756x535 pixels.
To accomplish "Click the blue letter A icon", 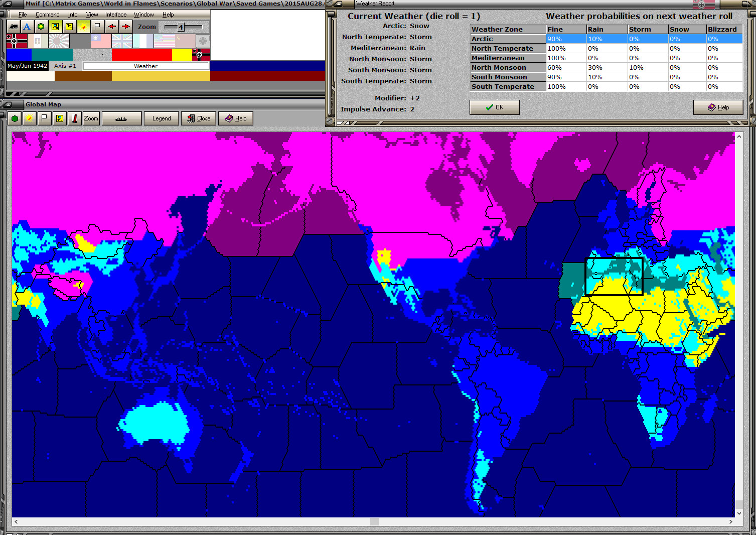I will point(27,27).
